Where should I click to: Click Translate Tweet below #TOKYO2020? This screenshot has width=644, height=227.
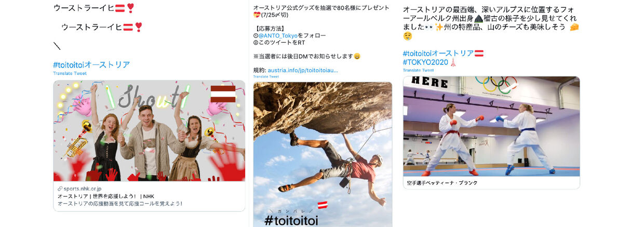[x=419, y=70]
